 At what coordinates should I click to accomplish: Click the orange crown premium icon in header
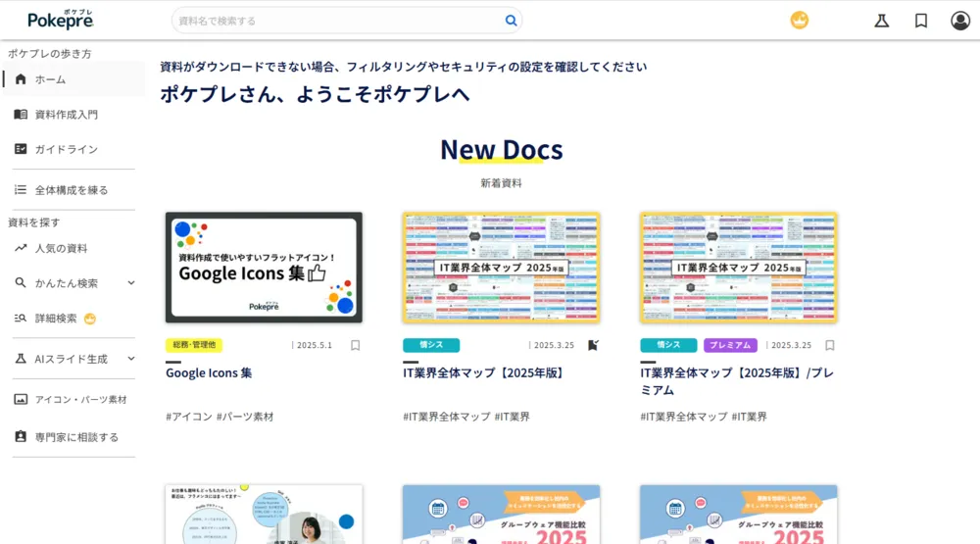(x=799, y=20)
